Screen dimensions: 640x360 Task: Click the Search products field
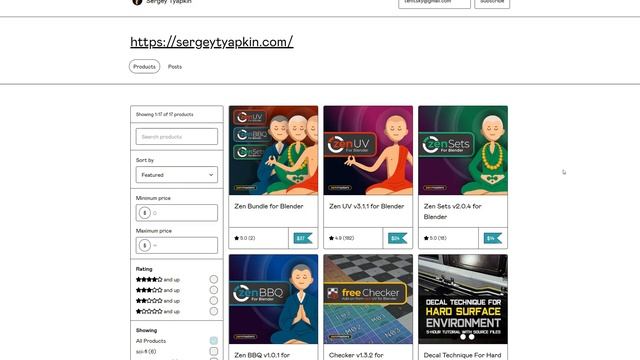point(177,136)
